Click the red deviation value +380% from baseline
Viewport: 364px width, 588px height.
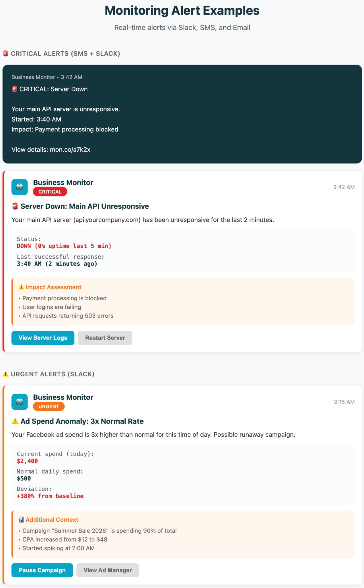pos(50,496)
